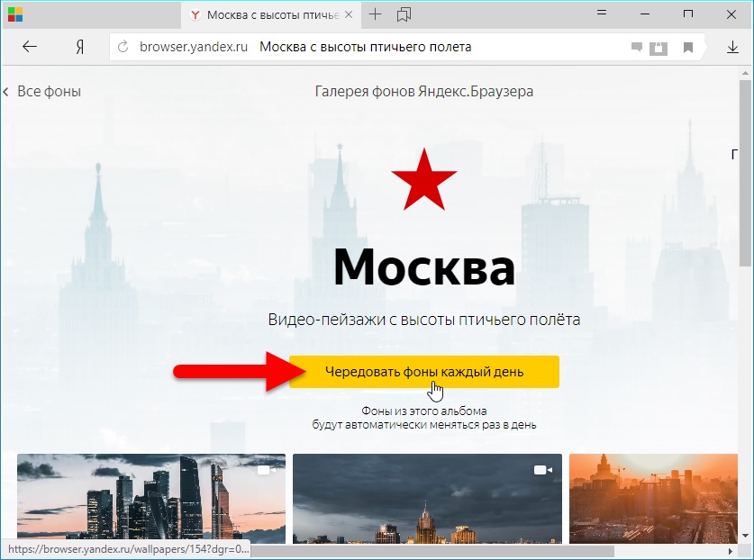Open the page reviews speech bubble icon

(637, 47)
